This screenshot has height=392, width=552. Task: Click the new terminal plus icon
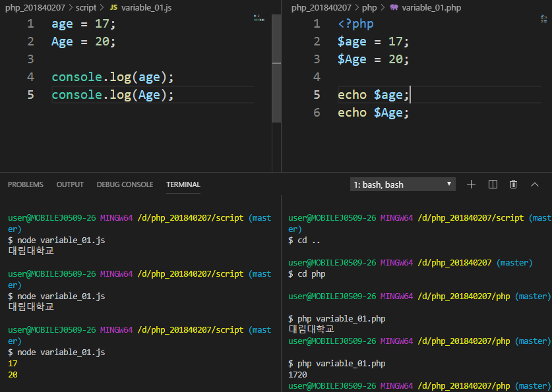click(471, 184)
